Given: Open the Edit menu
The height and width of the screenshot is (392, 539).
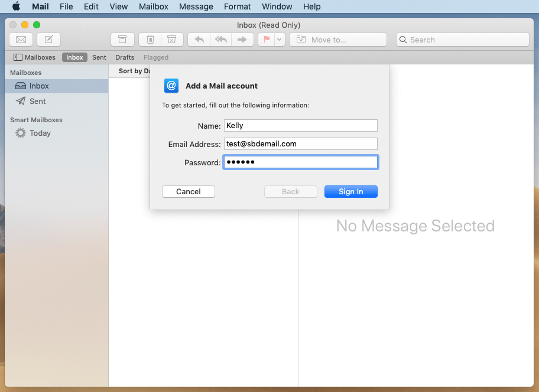Looking at the screenshot, I should tap(91, 6).
